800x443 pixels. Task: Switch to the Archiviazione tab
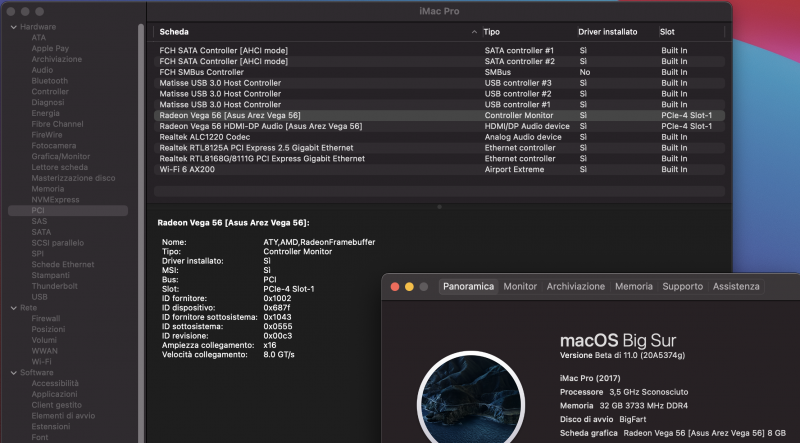(576, 286)
